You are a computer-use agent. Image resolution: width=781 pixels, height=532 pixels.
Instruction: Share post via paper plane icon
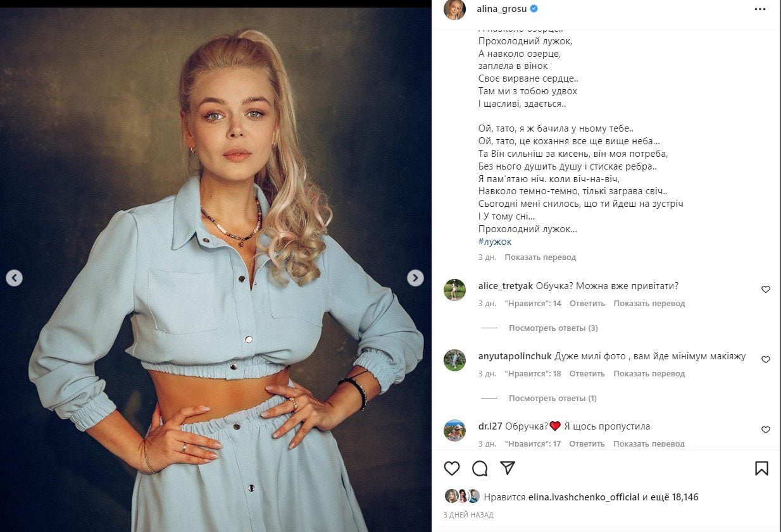coord(507,467)
